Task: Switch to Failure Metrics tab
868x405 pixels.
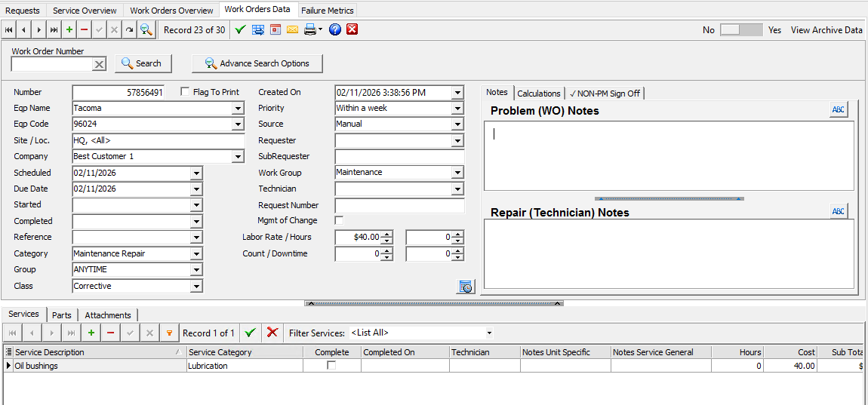Action: coord(328,11)
